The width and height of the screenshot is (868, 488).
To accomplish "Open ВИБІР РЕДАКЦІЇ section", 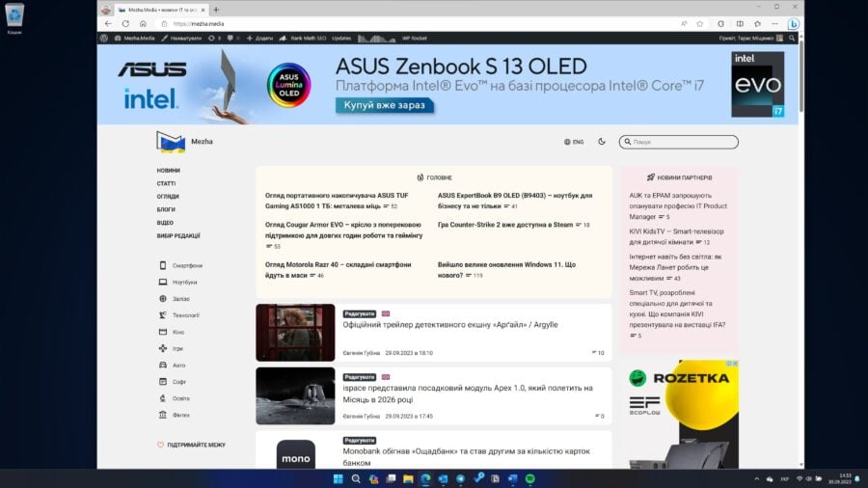I will tap(178, 235).
